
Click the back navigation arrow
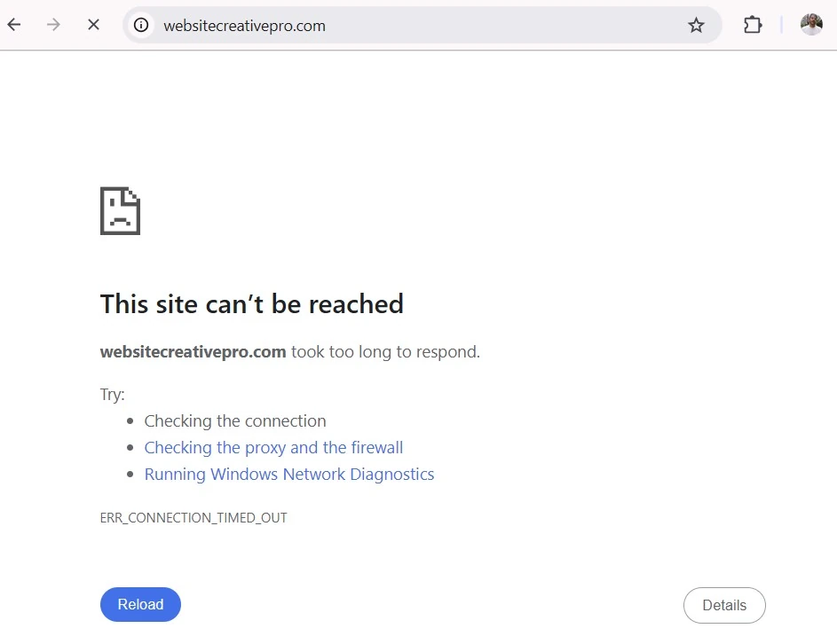pyautogui.click(x=14, y=25)
